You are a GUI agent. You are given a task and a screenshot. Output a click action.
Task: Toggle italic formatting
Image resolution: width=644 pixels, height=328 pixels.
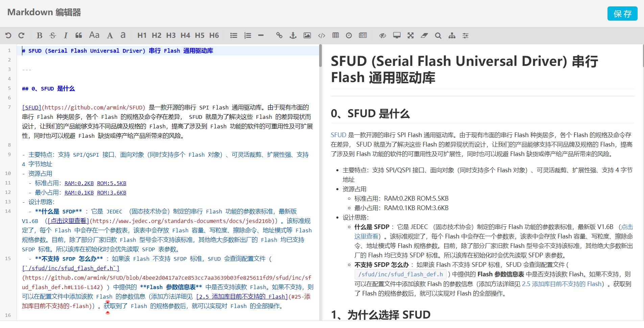click(x=66, y=35)
